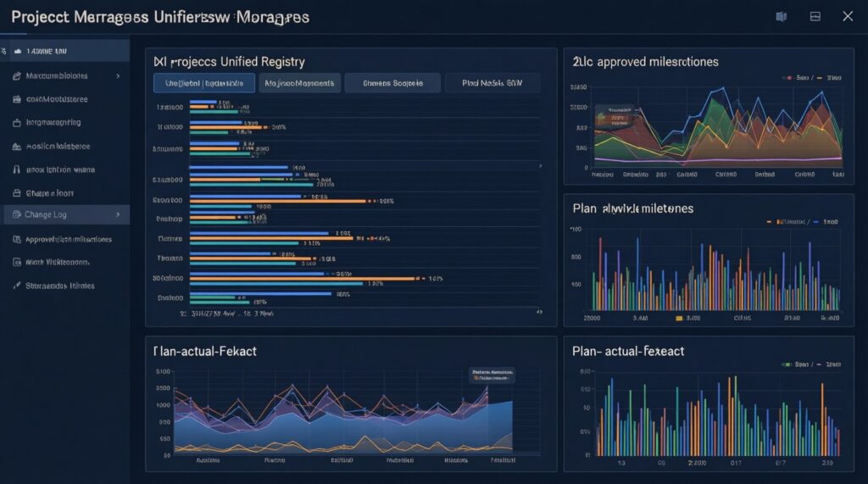Expand the Change Log chevron arrow
Viewport: 868px width, 484px height.
(117, 215)
